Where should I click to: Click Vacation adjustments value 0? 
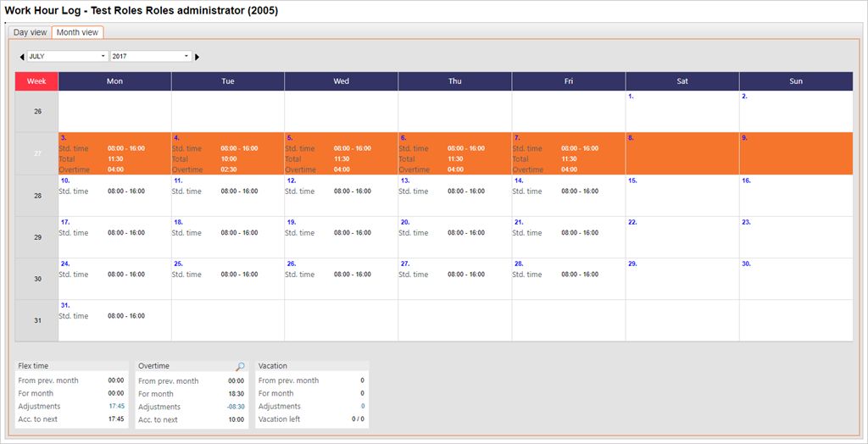362,407
